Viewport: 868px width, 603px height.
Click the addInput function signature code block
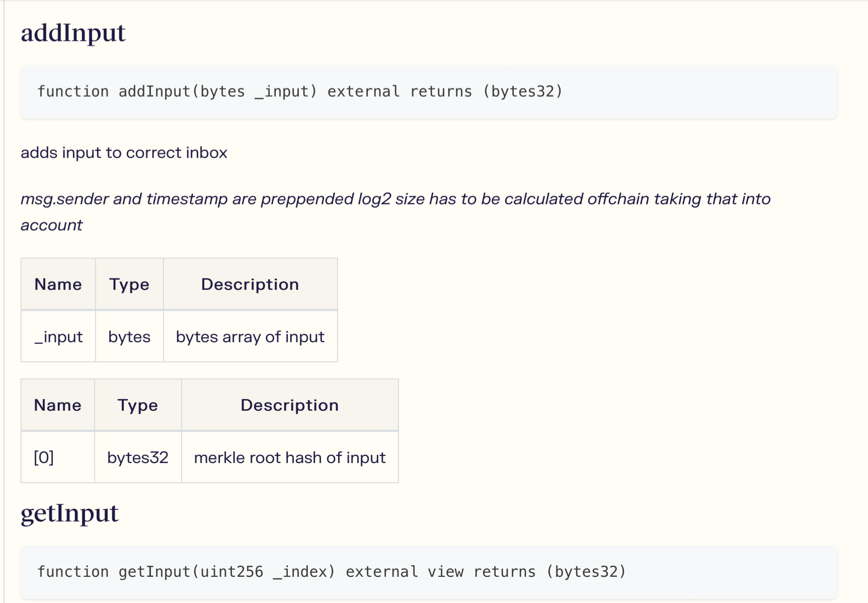click(429, 92)
